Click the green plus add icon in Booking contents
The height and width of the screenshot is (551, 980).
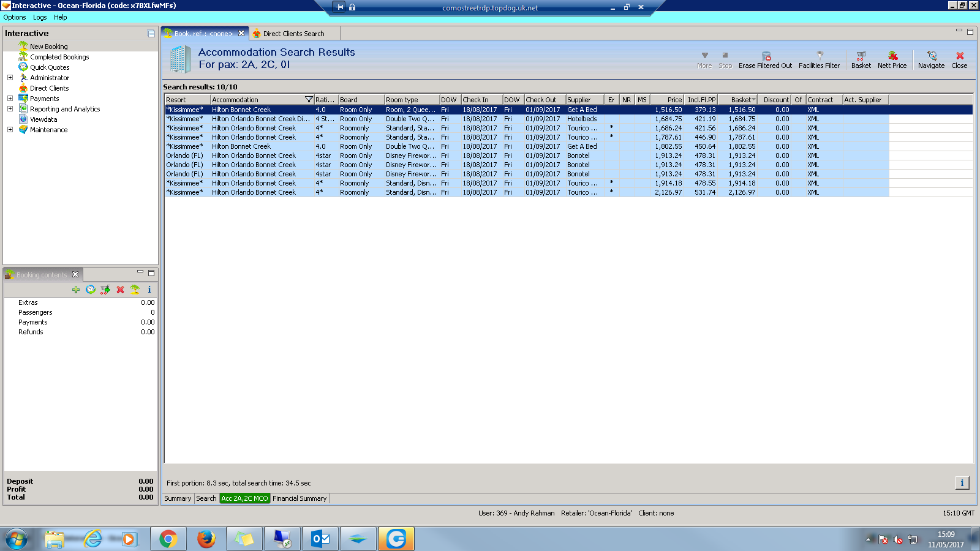(x=75, y=290)
